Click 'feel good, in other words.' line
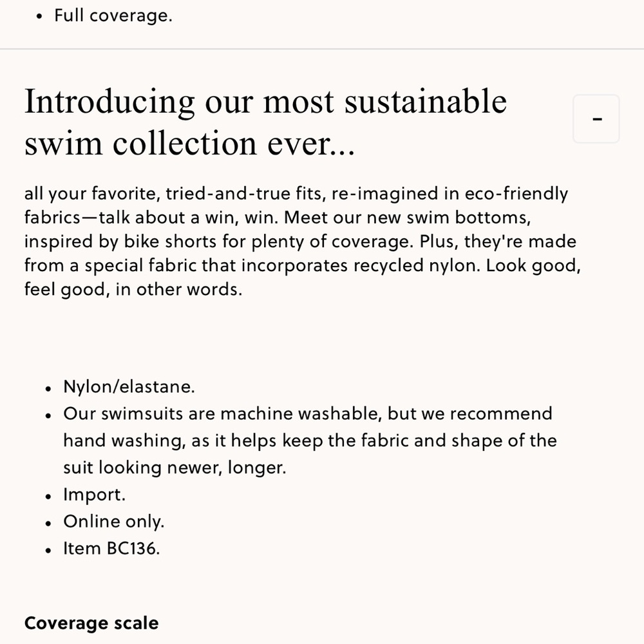Screen dimensions: 644x644 [x=133, y=289]
